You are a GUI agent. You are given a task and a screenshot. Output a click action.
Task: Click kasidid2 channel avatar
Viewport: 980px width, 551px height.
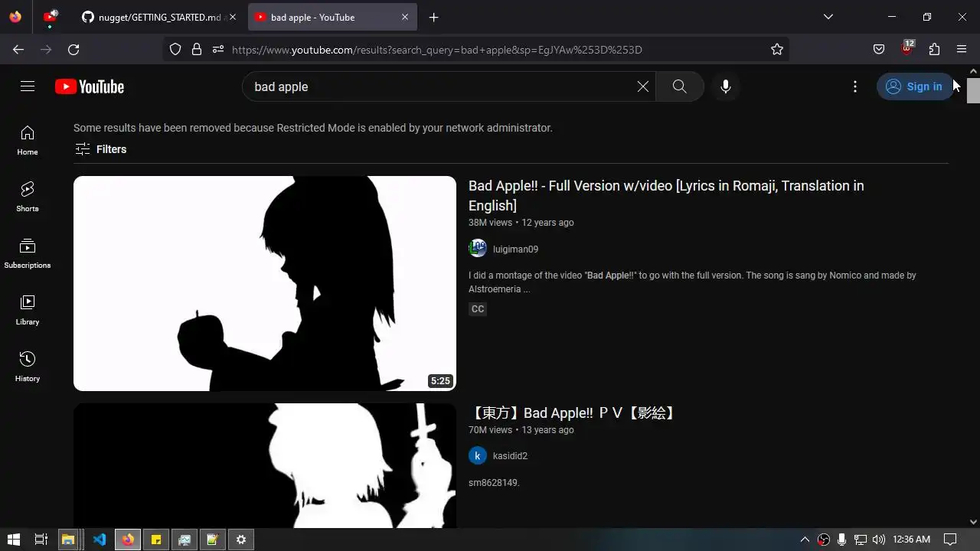click(x=478, y=455)
